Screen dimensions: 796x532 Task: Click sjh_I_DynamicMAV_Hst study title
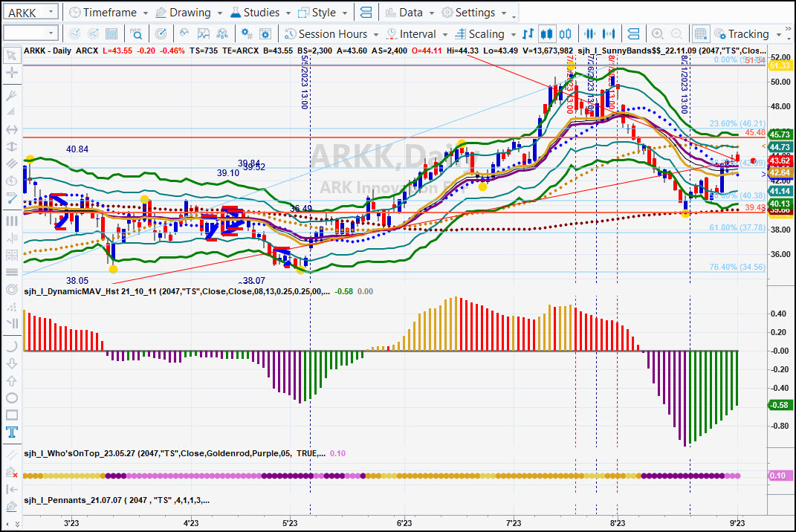[x=177, y=291]
